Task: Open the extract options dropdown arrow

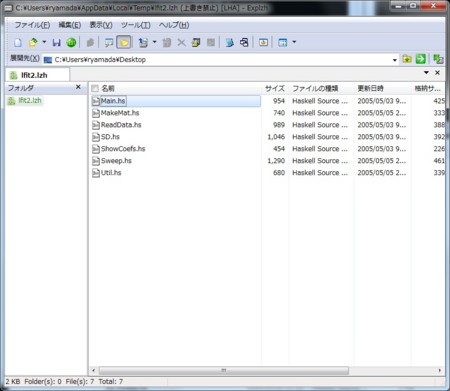Action: [154, 42]
